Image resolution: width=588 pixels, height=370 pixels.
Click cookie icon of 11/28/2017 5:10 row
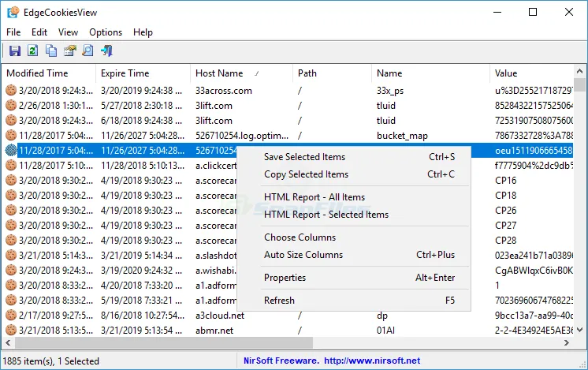11,165
